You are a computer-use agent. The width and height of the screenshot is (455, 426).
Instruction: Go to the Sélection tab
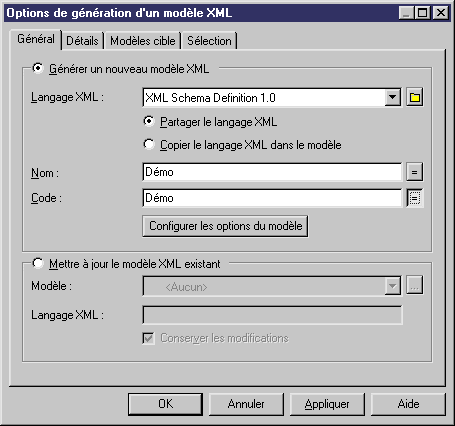click(209, 41)
